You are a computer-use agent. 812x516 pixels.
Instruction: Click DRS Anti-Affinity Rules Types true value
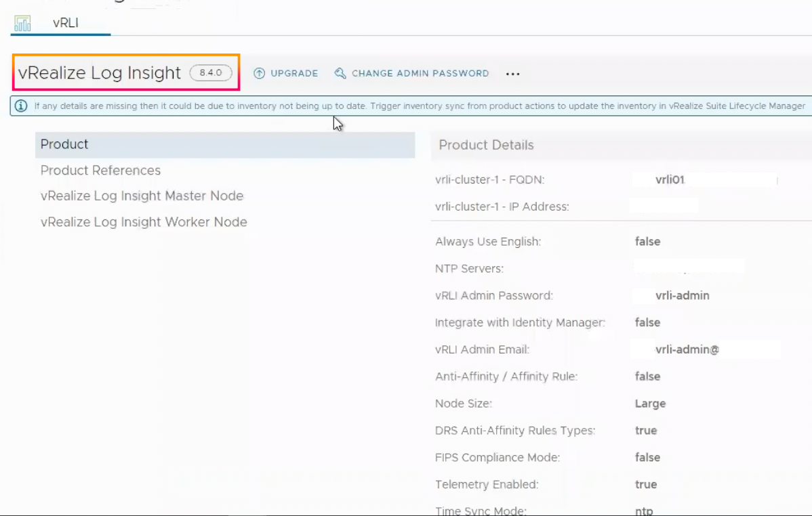646,431
